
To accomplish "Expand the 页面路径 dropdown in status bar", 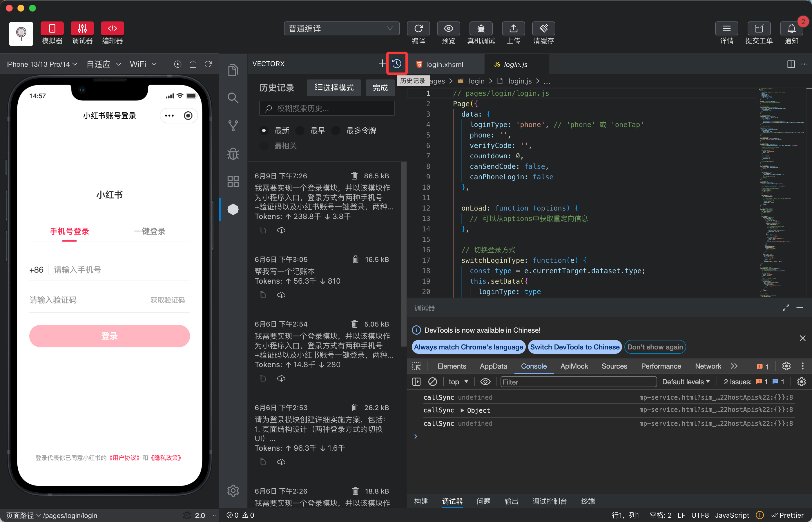I will [x=24, y=516].
